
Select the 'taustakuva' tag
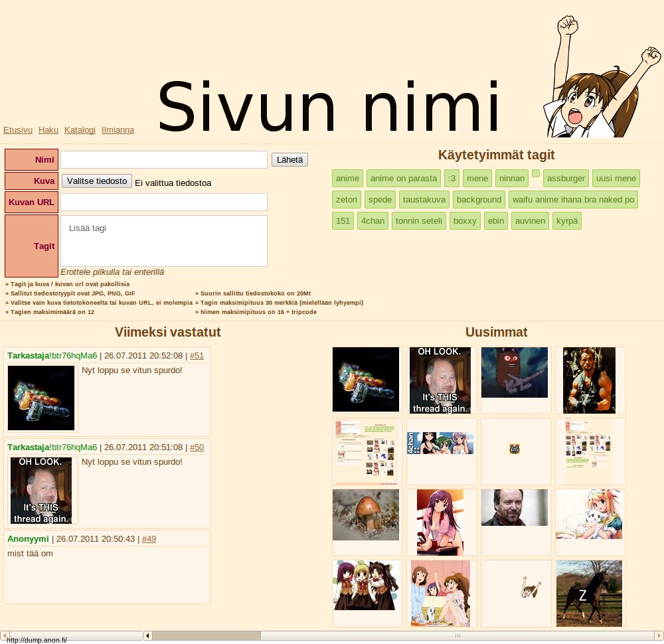coord(425,199)
